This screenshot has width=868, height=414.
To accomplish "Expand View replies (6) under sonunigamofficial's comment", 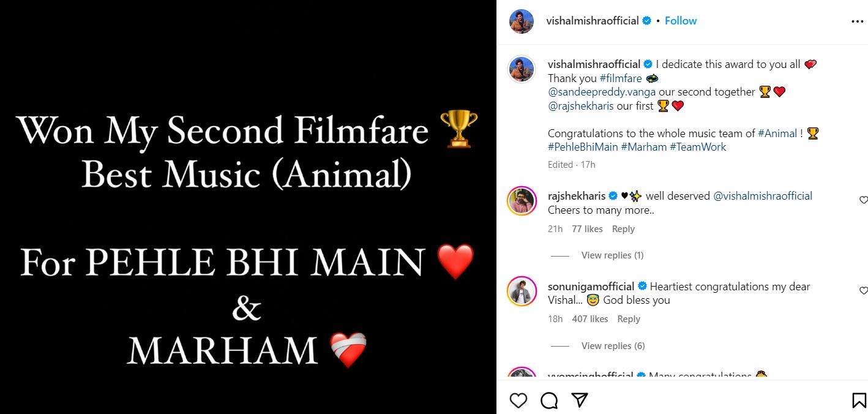I will tap(613, 345).
